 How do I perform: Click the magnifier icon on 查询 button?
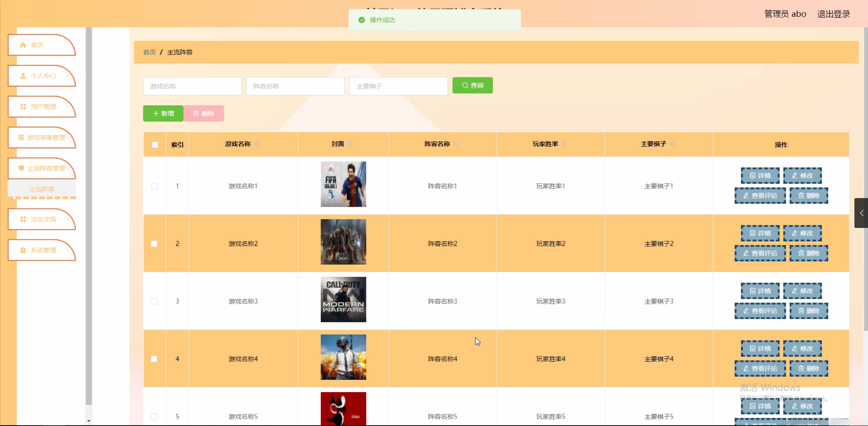(465, 85)
